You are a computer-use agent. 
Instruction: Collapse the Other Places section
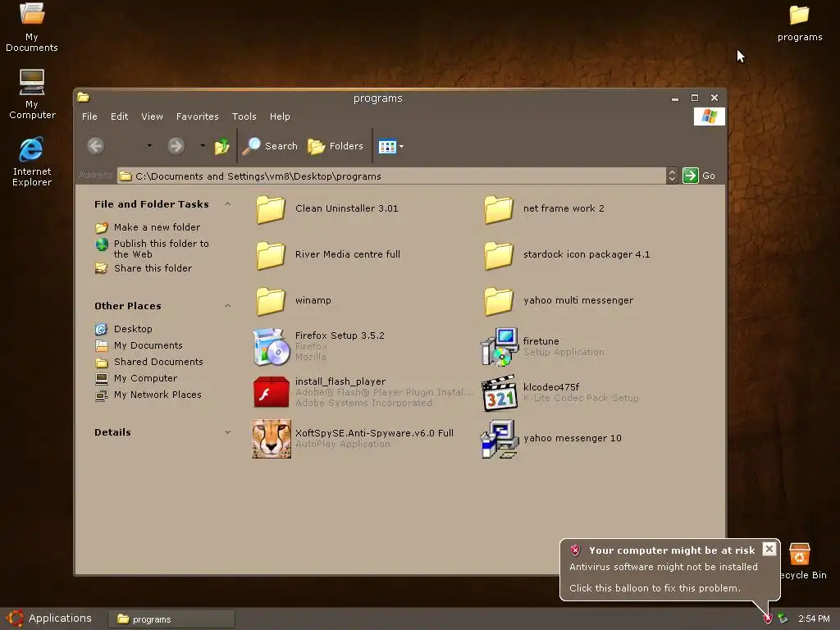tap(228, 306)
